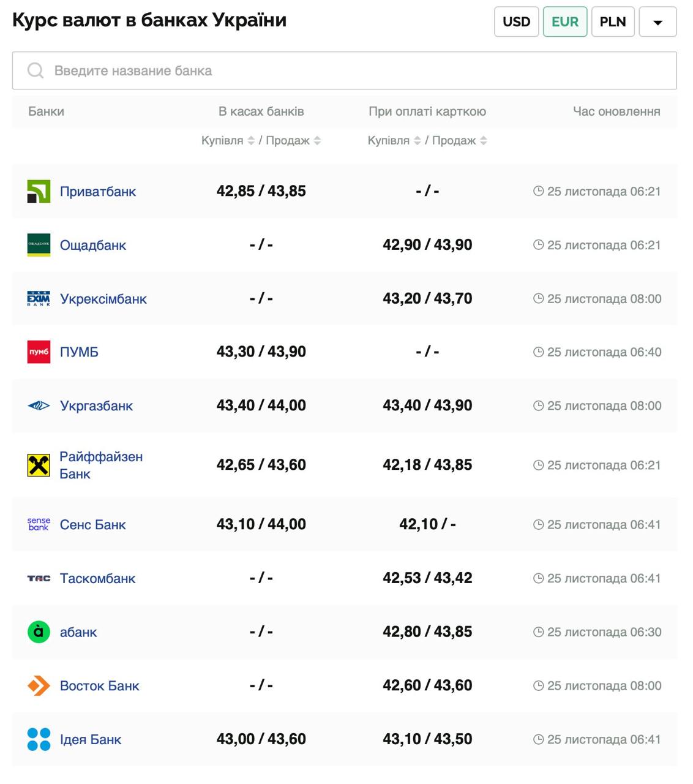Sort by cash desk Продаж rate
Screen dimensions: 693x784
tap(317, 141)
